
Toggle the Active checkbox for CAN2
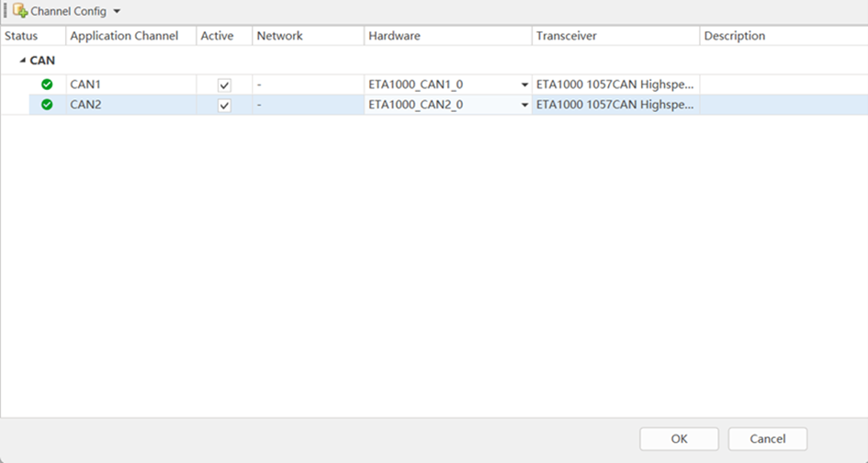coord(224,106)
